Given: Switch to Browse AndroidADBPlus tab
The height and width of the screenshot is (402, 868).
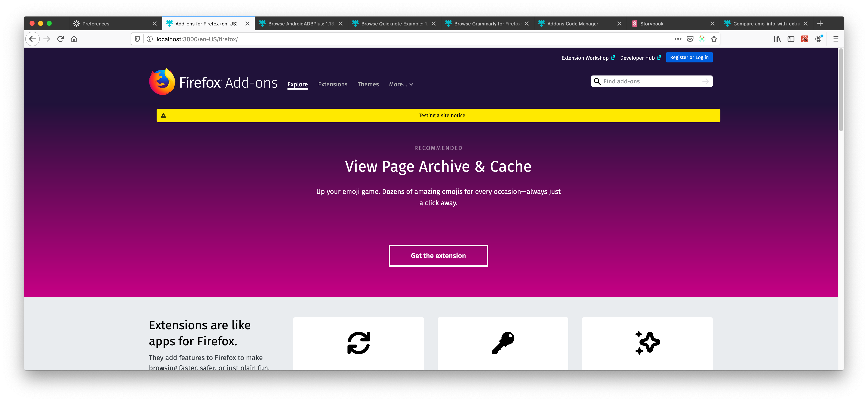Looking at the screenshot, I should (x=301, y=24).
